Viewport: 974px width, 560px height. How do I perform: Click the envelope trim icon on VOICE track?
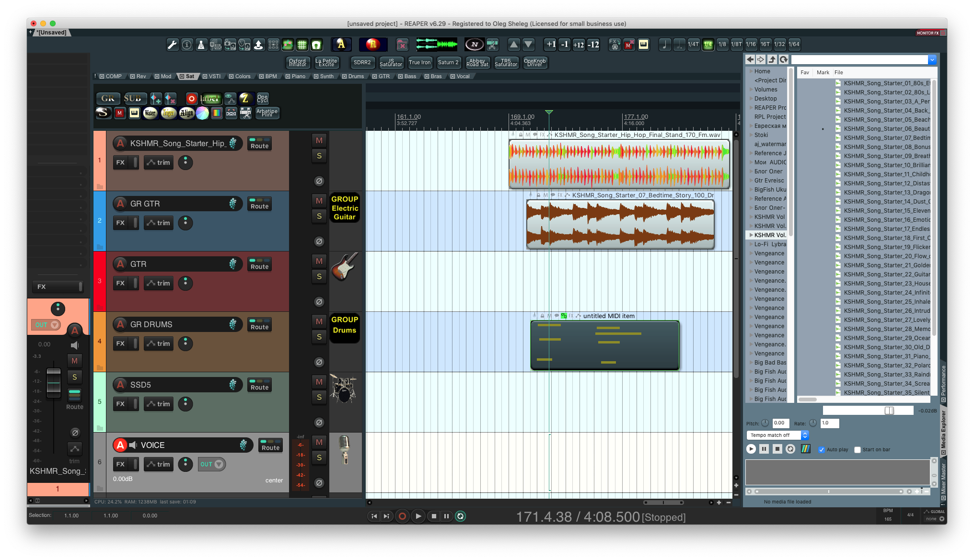(159, 464)
